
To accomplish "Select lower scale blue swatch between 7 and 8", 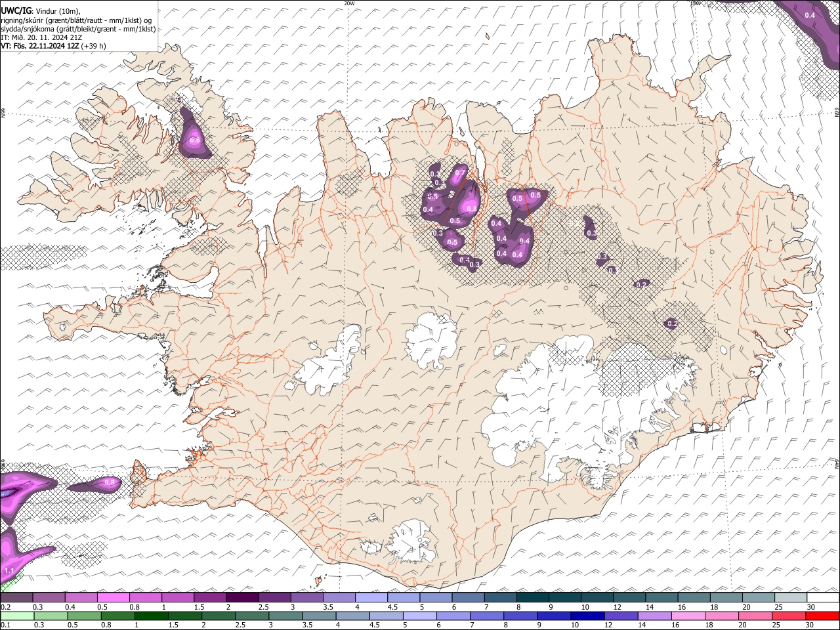I will pyautogui.click(x=487, y=616).
